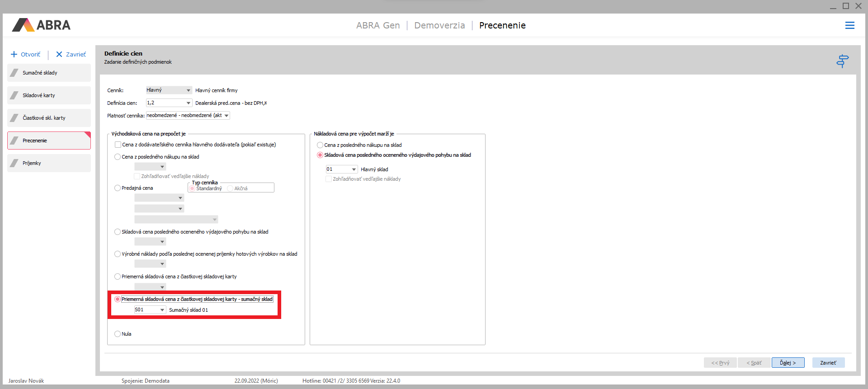This screenshot has width=868, height=389.
Task: Expand the S01 sumačný sklad dropdown
Action: [x=162, y=310]
